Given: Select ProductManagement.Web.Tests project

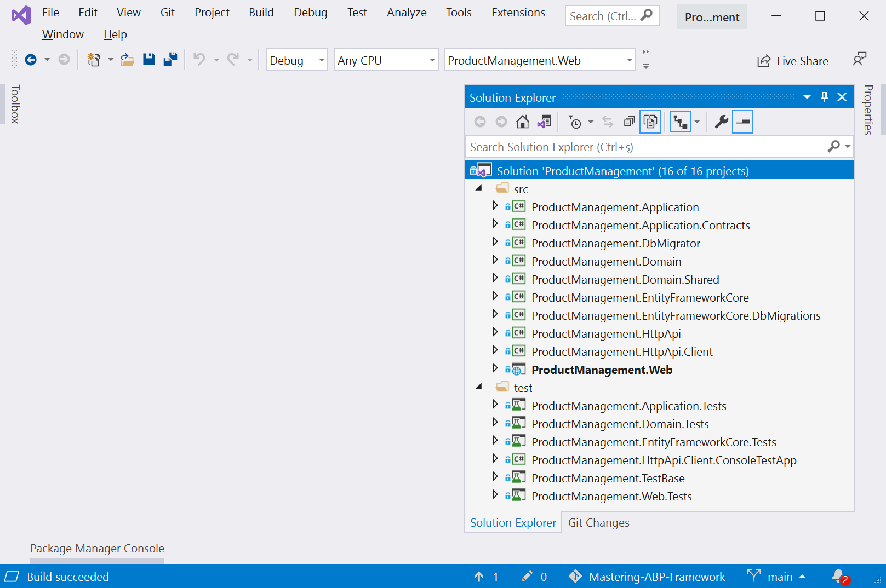Looking at the screenshot, I should (x=611, y=496).
